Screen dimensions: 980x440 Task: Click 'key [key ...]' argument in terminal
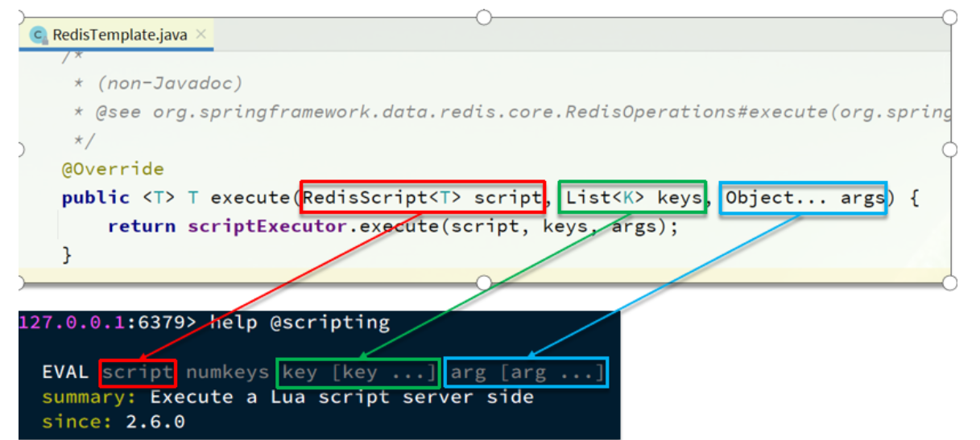[358, 373]
